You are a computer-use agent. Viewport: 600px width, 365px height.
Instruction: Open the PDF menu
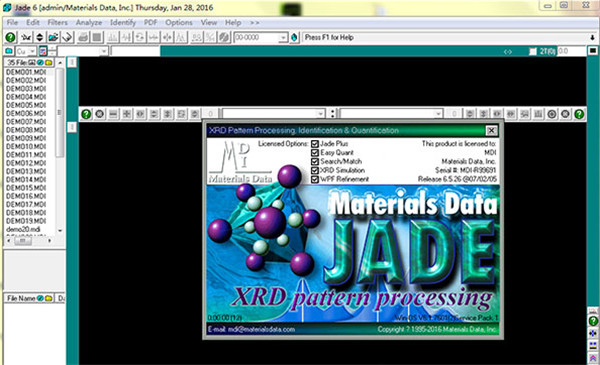click(x=150, y=23)
